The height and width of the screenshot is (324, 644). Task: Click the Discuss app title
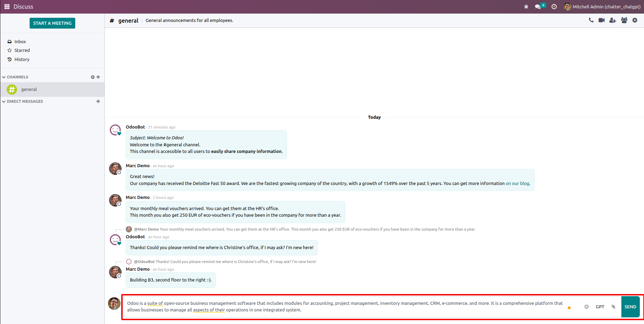point(23,7)
